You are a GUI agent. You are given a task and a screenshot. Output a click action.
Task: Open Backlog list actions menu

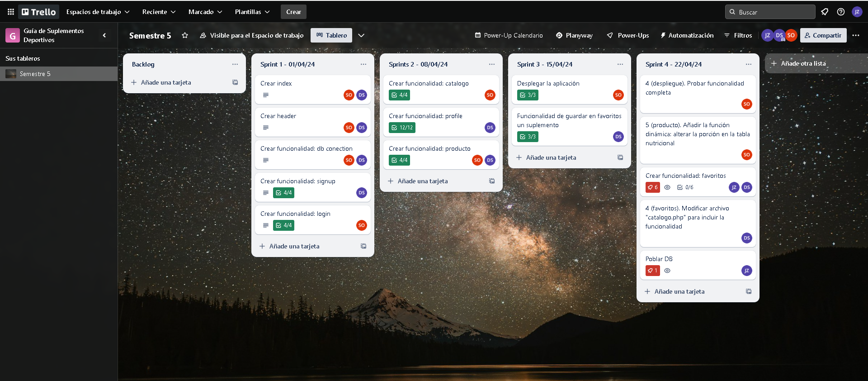[235, 64]
